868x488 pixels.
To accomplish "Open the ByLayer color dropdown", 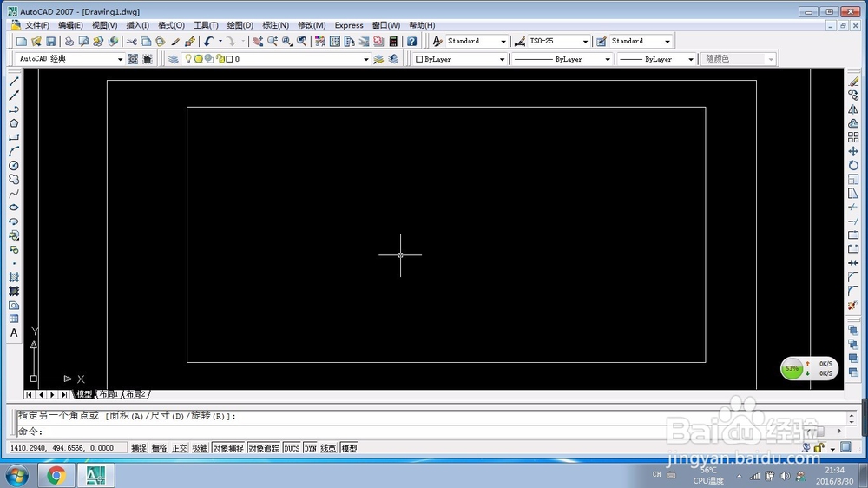I will [x=502, y=59].
